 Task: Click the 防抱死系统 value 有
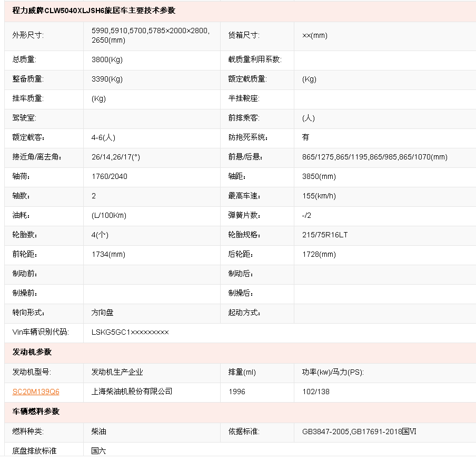[x=305, y=137]
